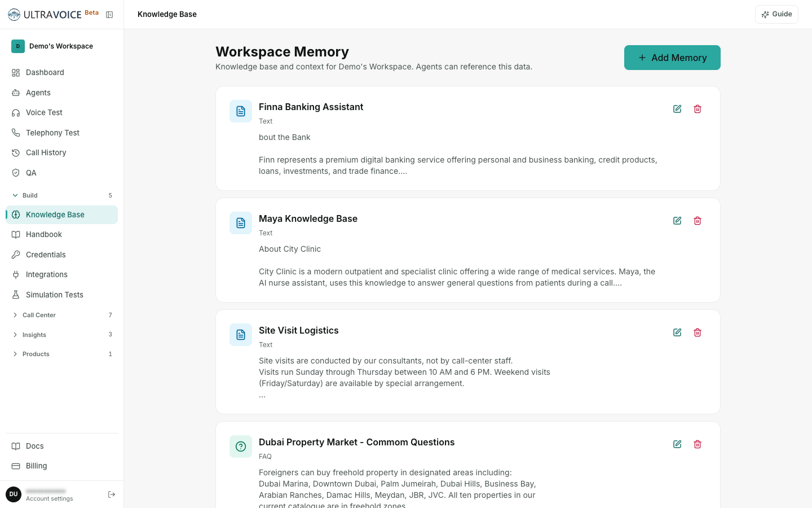Screen dimensions: 812x508
Task: Click the Voice Test headphones icon
Action: point(16,112)
